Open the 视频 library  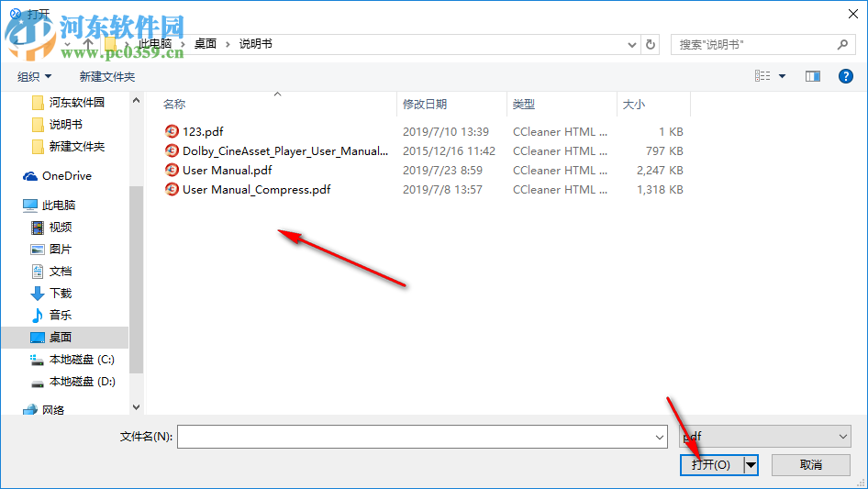point(61,227)
